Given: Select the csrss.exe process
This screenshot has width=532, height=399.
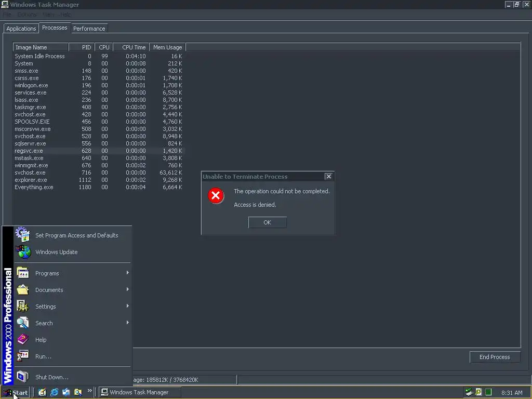Looking at the screenshot, I should pyautogui.click(x=98, y=78).
